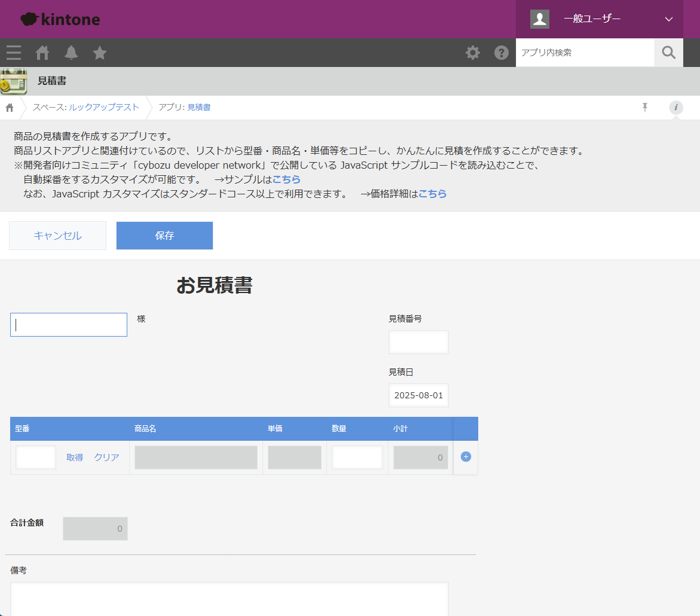Screen dimensions: 700x616
Task: Click the breadcrumb home icon
Action: pyautogui.click(x=10, y=108)
